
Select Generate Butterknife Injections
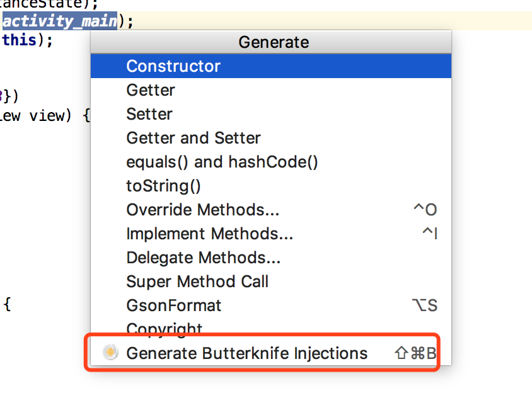tap(246, 353)
